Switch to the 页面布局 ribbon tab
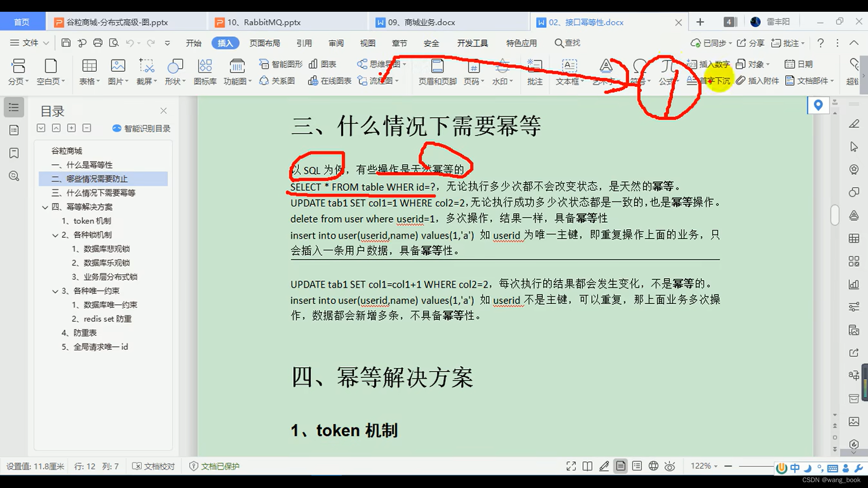The width and height of the screenshot is (868, 488). (264, 43)
